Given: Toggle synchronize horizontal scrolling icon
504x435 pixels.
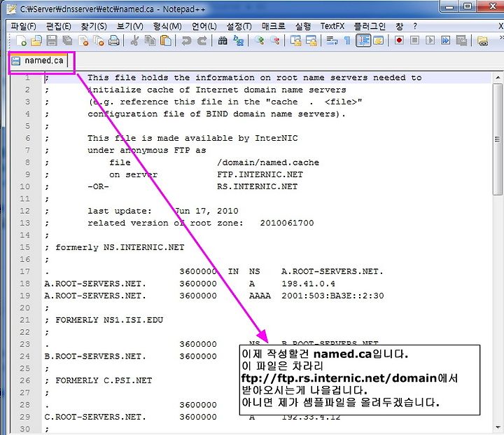Looking at the screenshot, I should point(311,41).
